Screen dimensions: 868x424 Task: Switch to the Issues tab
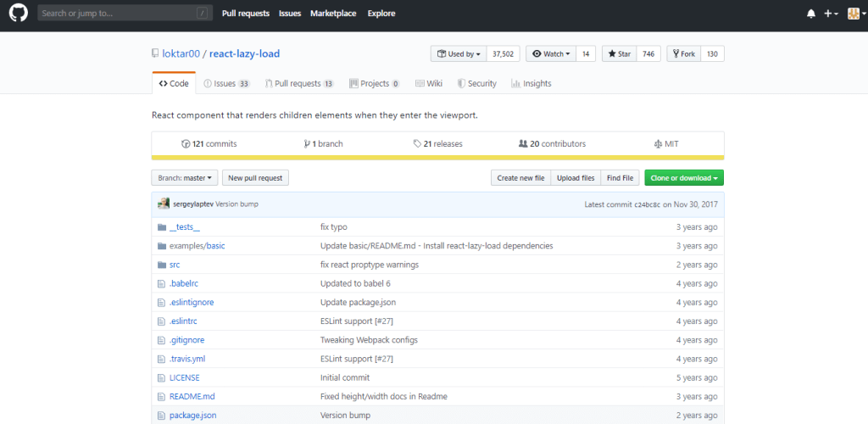point(227,84)
